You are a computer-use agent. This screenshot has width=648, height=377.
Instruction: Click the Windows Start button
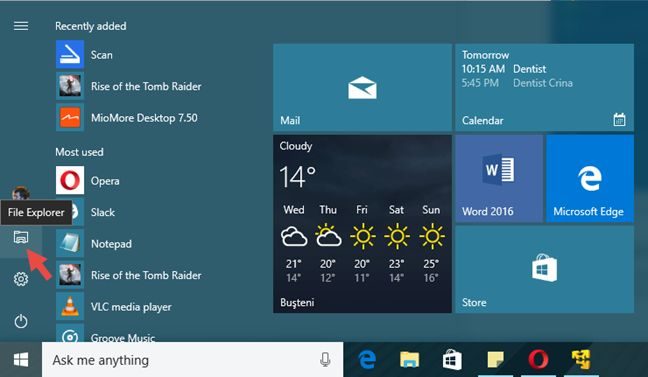(21, 360)
